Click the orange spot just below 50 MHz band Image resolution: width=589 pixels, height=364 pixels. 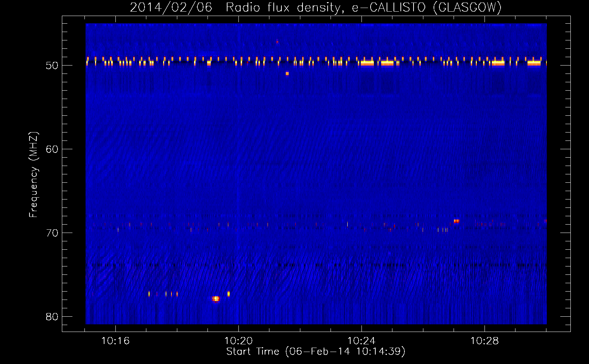287,74
